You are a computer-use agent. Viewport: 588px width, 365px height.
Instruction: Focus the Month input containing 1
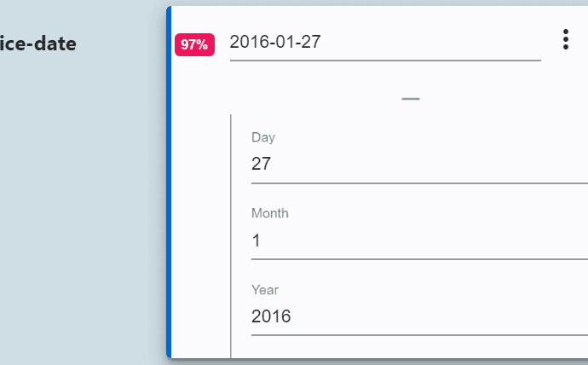point(418,240)
